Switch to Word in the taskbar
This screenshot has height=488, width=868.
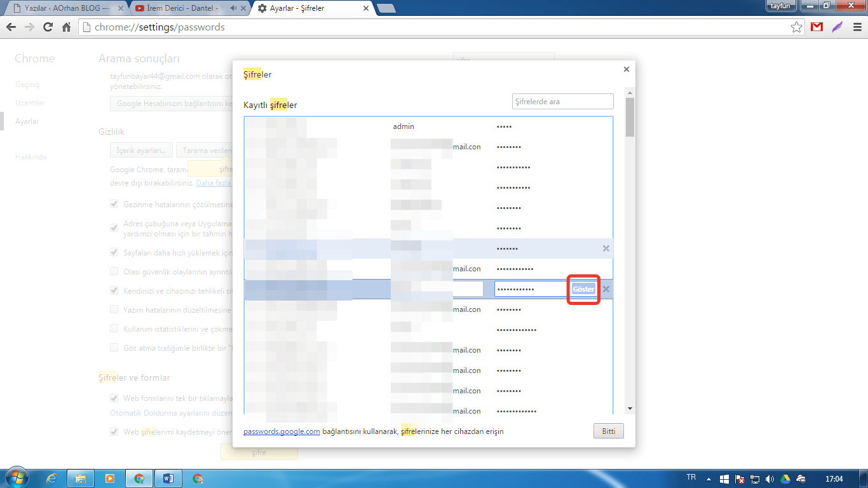(168, 478)
